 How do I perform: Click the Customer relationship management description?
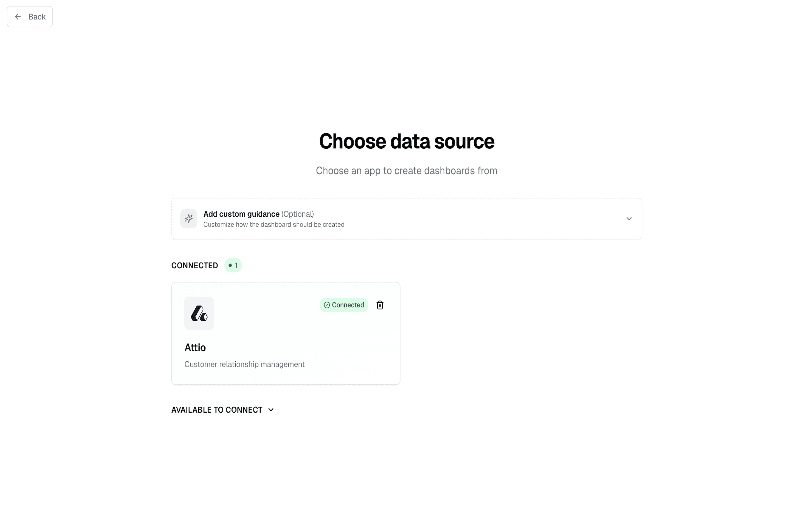point(244,365)
